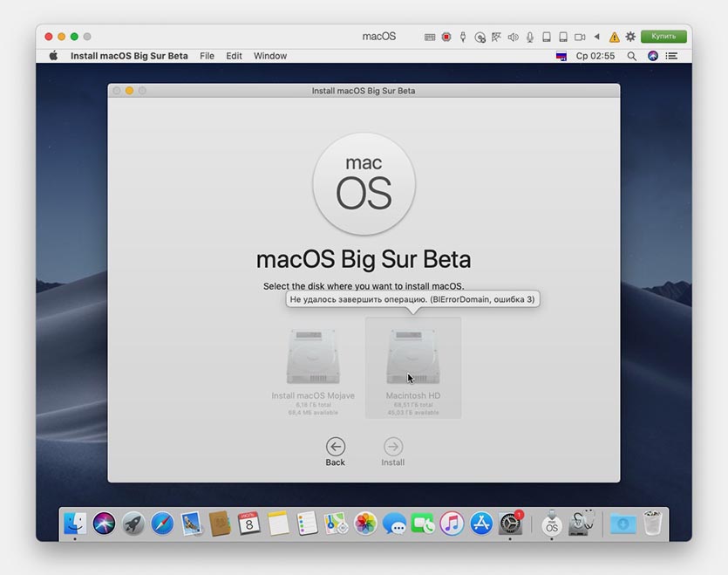Click the Parallels keyboard icon in title bar
The image size is (728, 575).
(429, 37)
